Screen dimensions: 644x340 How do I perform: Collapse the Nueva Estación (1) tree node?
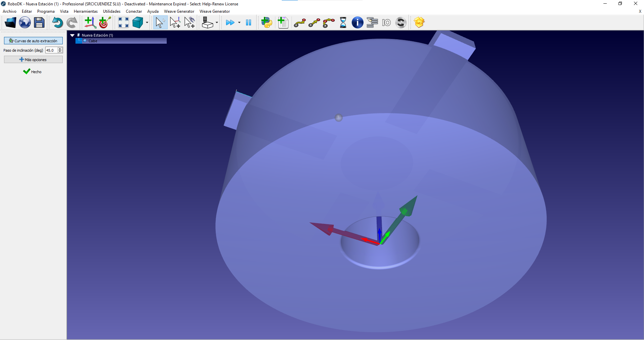coord(72,35)
